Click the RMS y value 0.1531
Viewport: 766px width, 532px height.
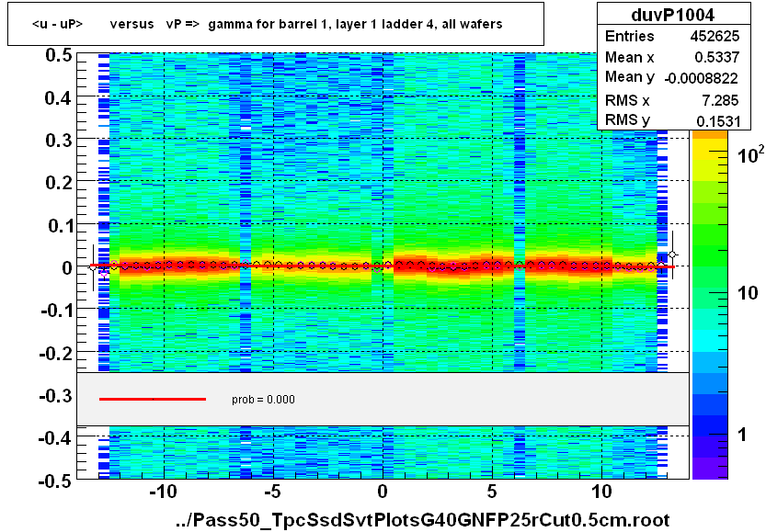(718, 121)
